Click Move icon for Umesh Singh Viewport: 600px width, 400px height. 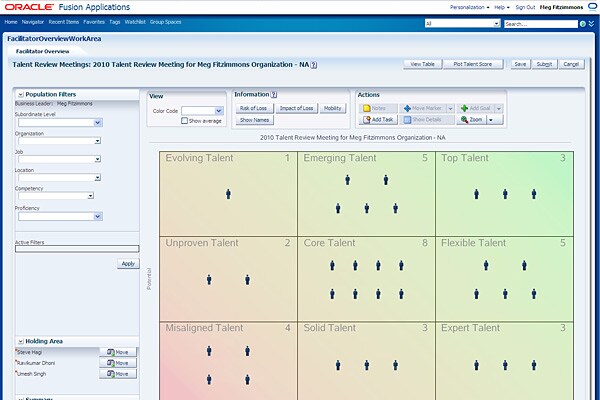[x=111, y=374]
